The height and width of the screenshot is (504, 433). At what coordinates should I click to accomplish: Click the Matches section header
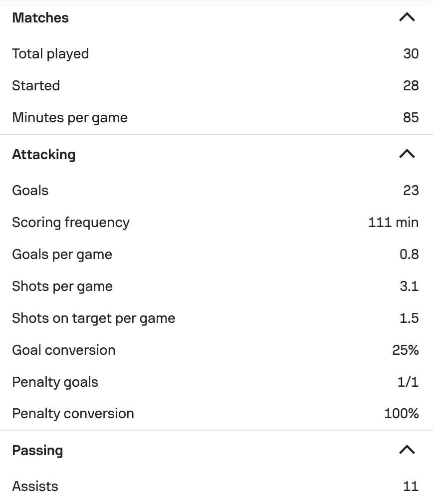[216, 17]
